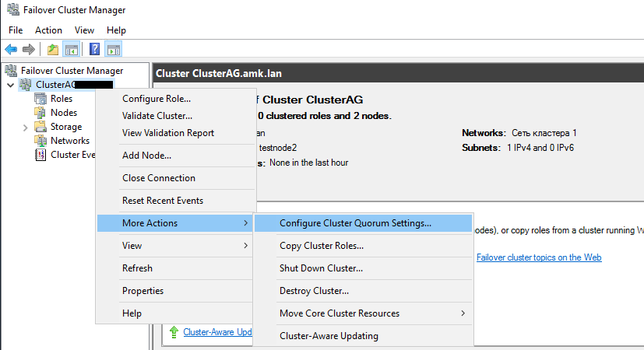
Task: Click the Storage folder icon
Action: pos(40,126)
